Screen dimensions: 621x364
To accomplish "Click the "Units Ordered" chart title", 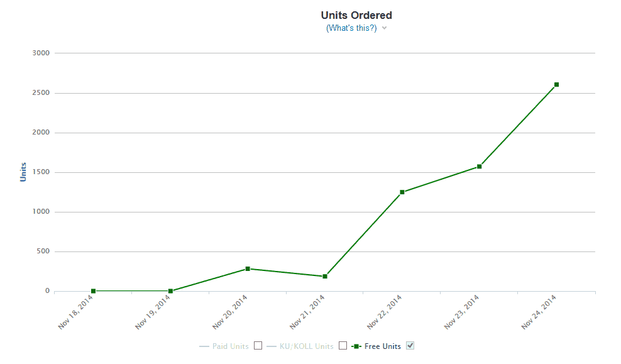I will (x=356, y=14).
